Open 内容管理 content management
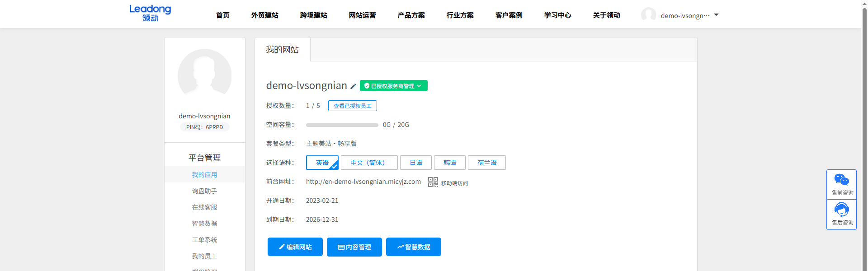Image resolution: width=868 pixels, height=271 pixels. click(354, 247)
